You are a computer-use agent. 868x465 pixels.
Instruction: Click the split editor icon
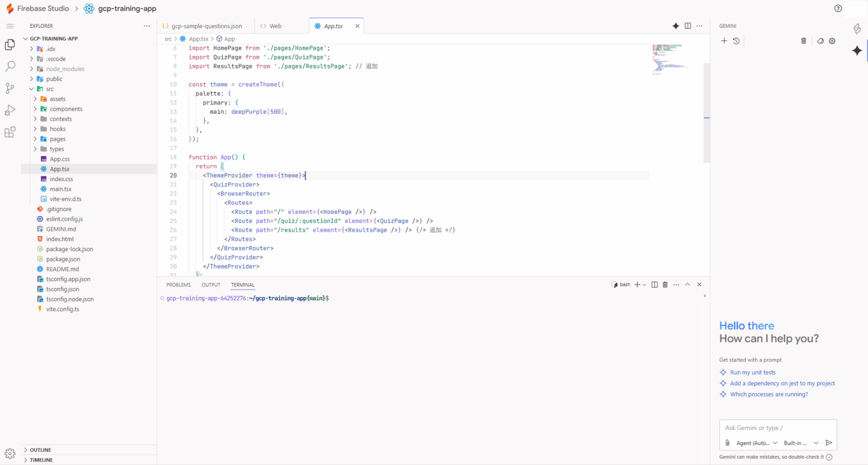tap(688, 26)
